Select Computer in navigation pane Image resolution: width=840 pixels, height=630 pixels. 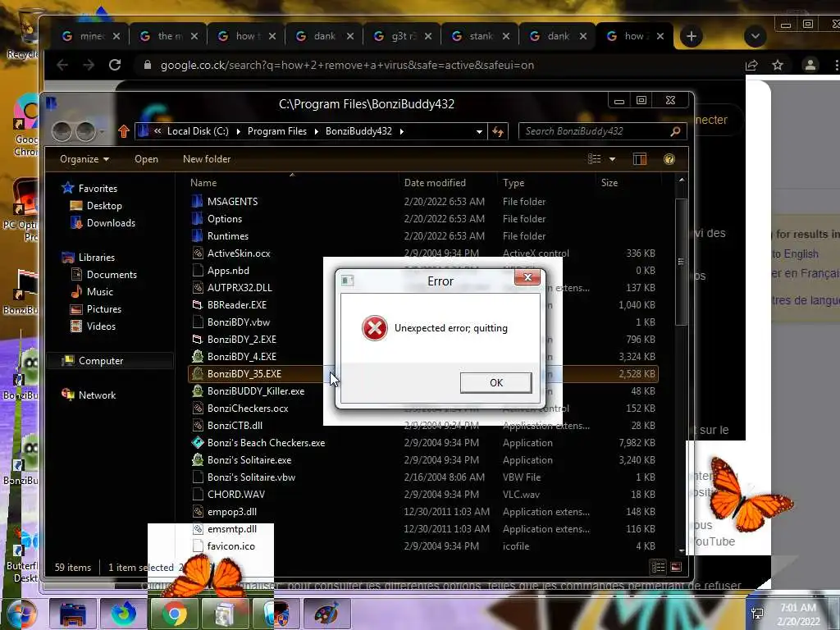tap(101, 361)
